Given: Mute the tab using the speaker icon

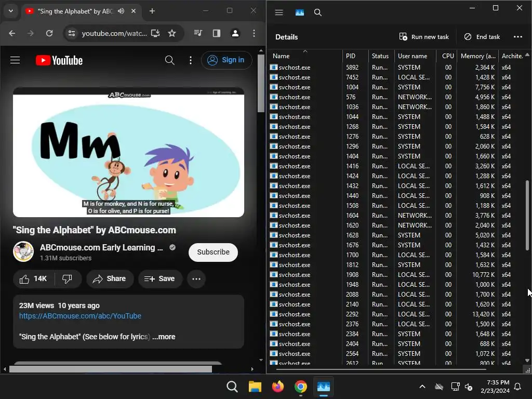Looking at the screenshot, I should pos(121,11).
